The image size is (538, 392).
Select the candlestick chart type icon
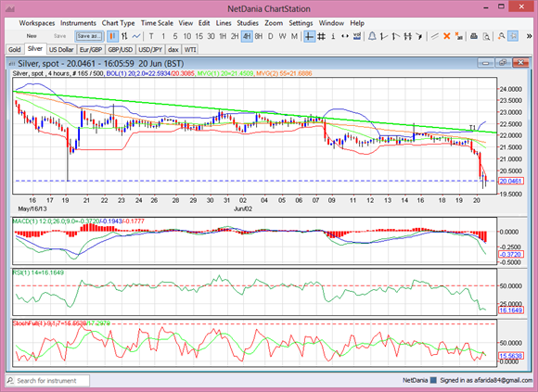[x=112, y=36]
